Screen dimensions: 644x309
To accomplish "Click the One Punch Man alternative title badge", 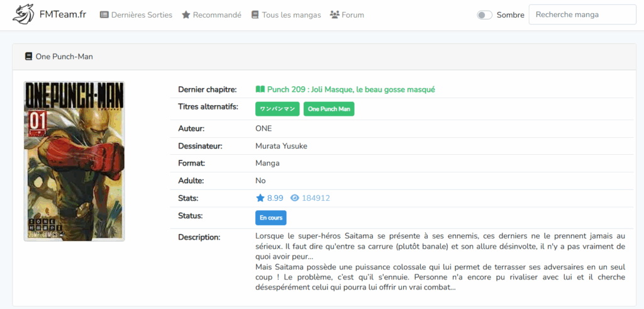I will point(329,109).
